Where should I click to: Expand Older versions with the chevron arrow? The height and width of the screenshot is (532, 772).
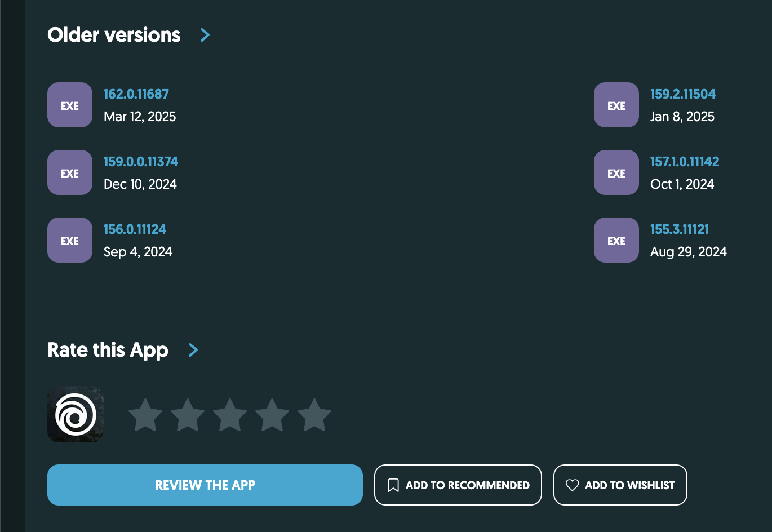tap(205, 35)
